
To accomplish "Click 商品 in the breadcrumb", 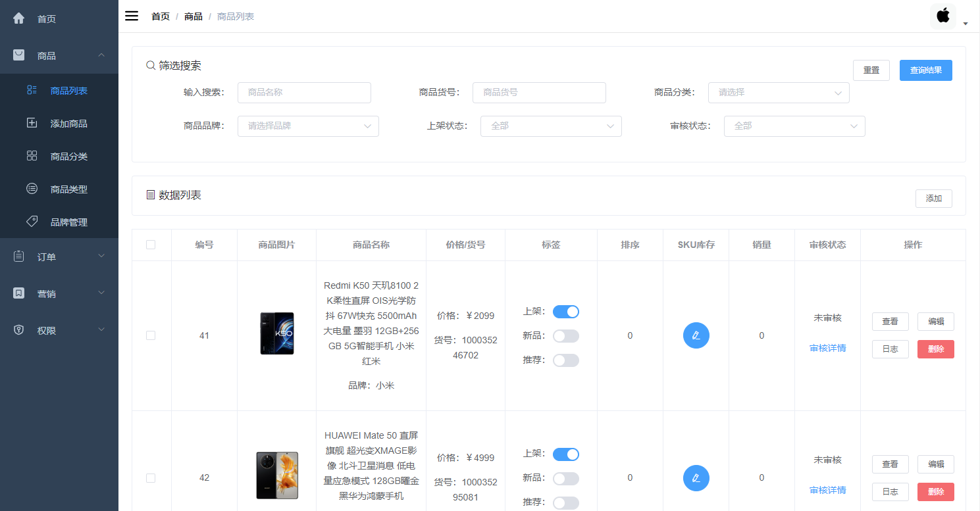I will click(193, 16).
